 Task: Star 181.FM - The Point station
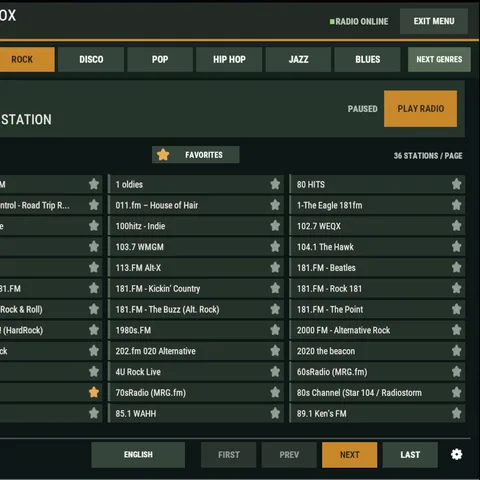pyautogui.click(x=456, y=309)
